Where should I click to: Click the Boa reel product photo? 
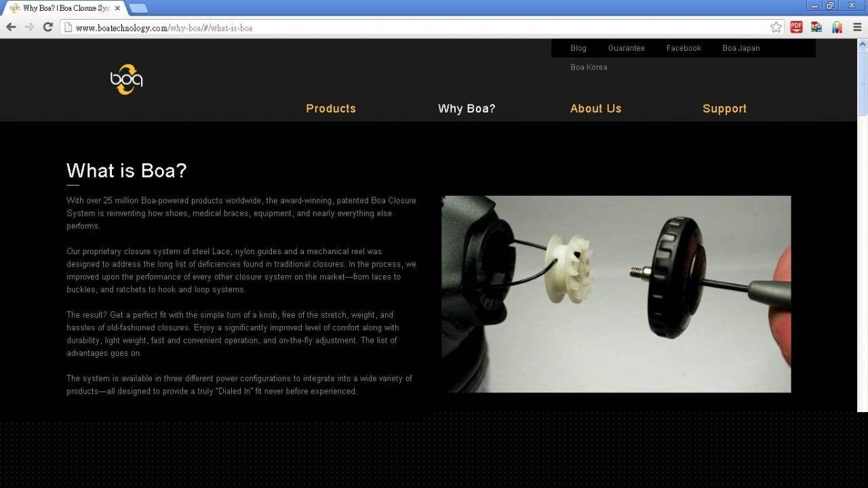tap(616, 294)
